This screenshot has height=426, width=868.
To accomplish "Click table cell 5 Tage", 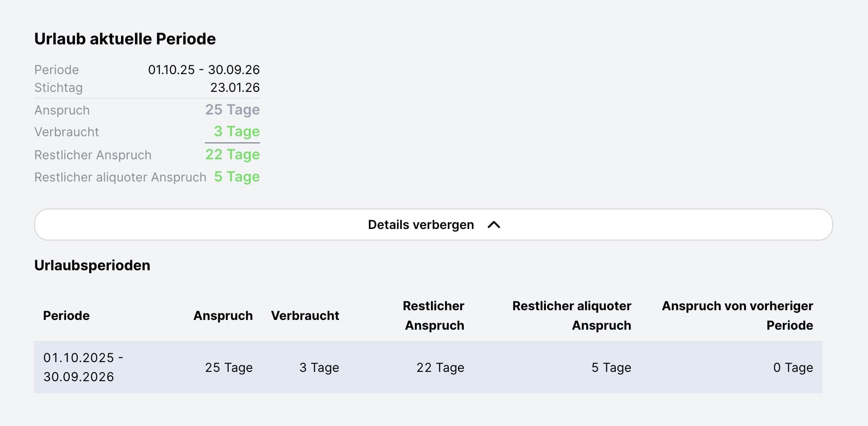I will [611, 367].
